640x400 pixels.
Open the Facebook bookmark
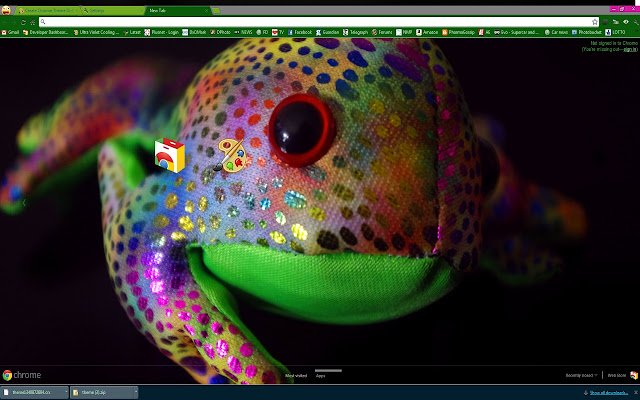point(300,32)
